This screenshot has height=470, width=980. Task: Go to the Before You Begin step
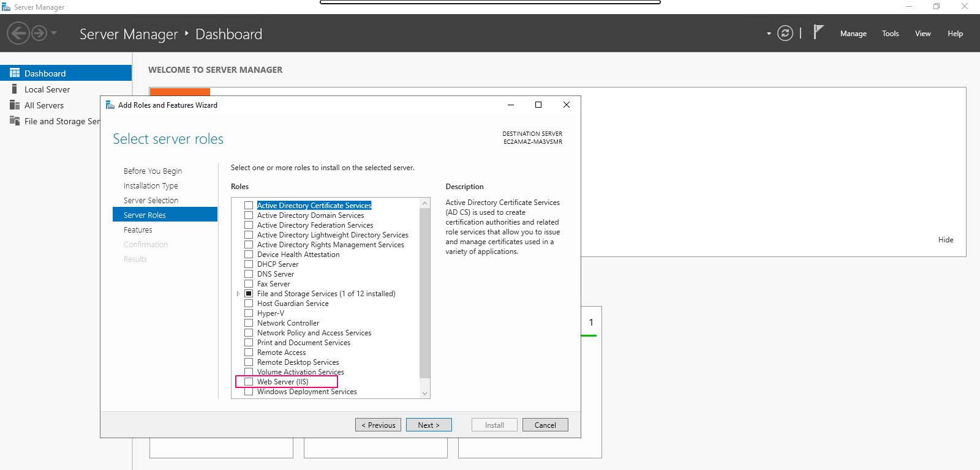tap(153, 171)
